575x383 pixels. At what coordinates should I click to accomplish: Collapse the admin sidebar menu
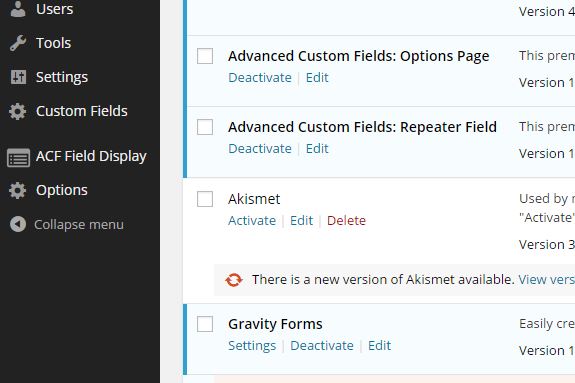80,224
